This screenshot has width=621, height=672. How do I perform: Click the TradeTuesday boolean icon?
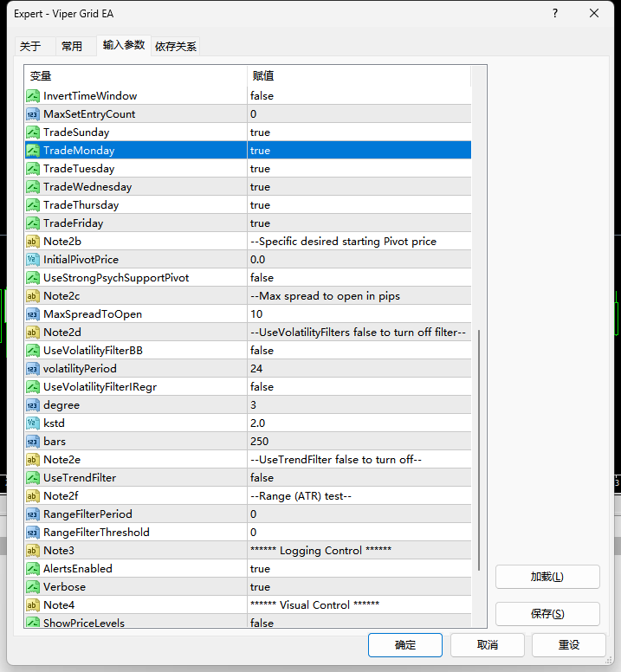tap(33, 168)
